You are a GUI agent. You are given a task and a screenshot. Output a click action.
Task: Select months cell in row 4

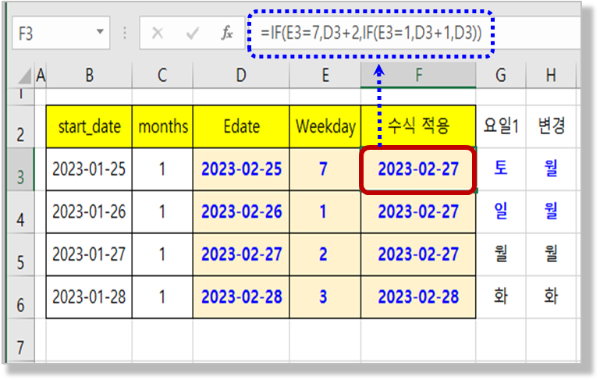162,212
